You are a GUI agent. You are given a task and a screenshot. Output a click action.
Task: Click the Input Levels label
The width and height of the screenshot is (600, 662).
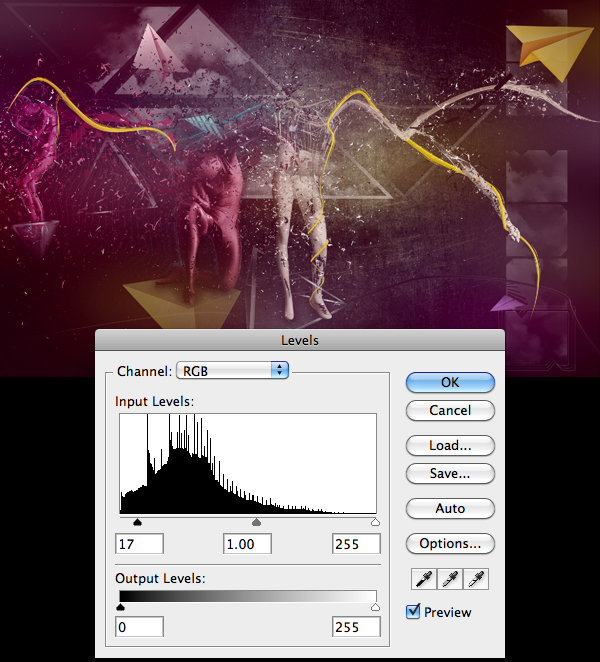point(155,402)
